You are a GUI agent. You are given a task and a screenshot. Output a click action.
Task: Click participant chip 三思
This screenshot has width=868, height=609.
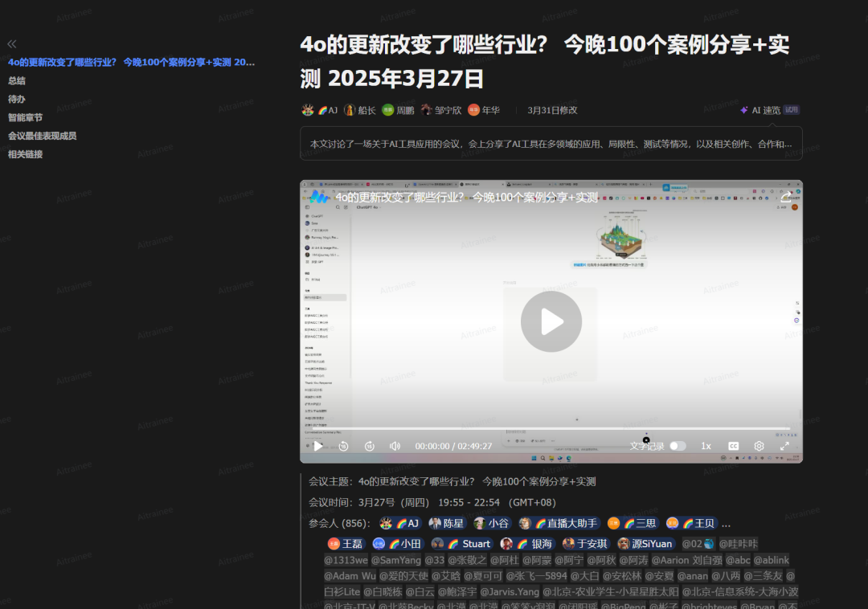(633, 523)
